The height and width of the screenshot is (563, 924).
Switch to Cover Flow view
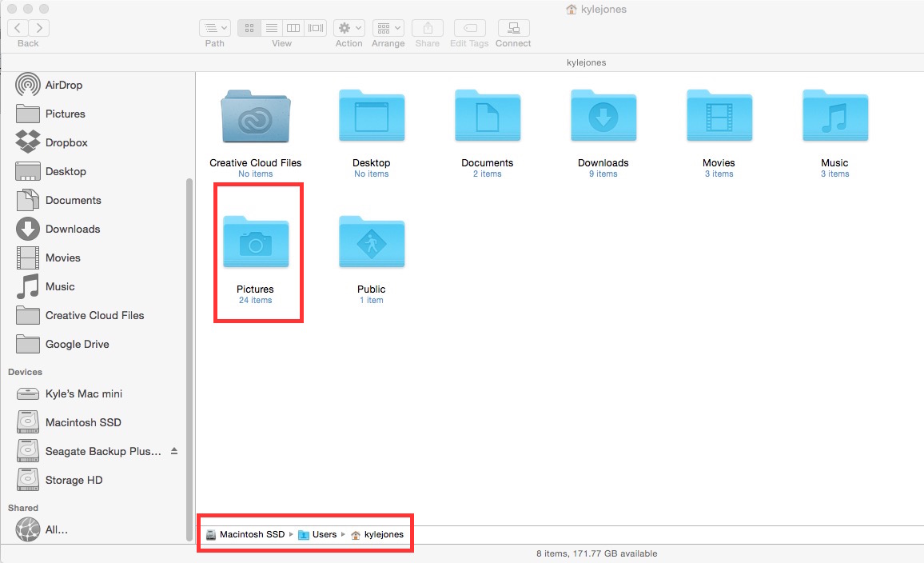click(316, 28)
